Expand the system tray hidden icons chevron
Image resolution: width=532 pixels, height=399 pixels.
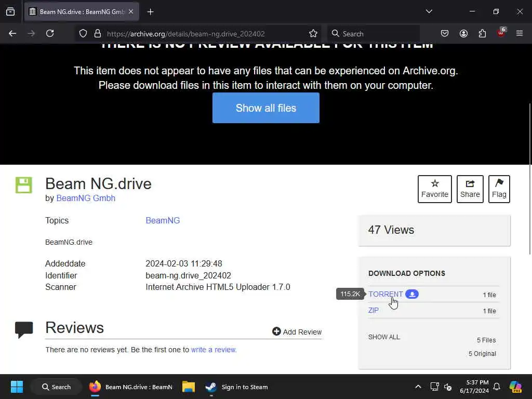(x=418, y=387)
